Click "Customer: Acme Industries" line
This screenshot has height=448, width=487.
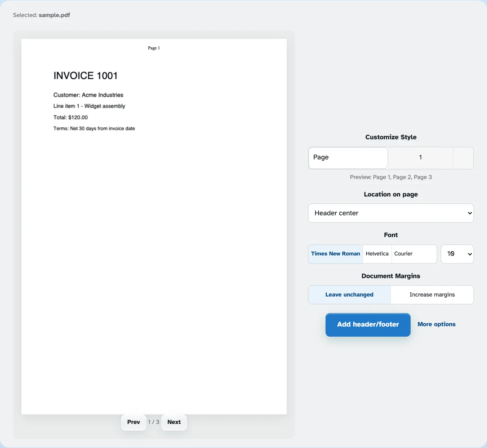click(x=88, y=95)
